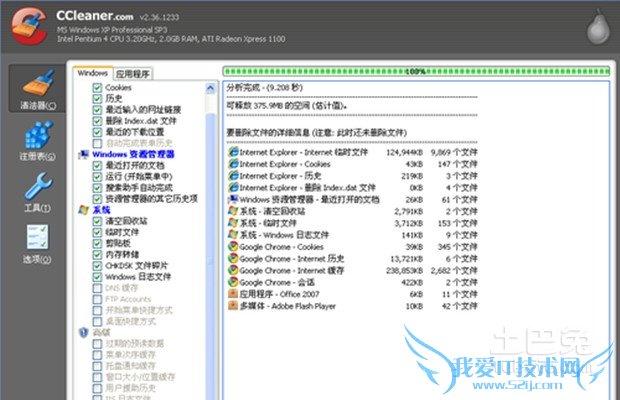
Task: Click the 系统 category Windows flag icon
Action: click(83, 210)
